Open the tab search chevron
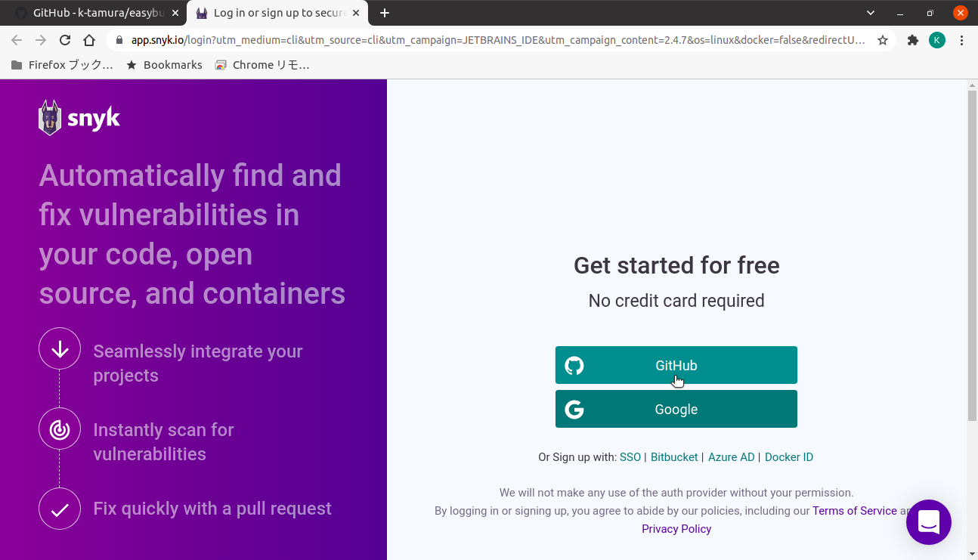 coord(870,13)
